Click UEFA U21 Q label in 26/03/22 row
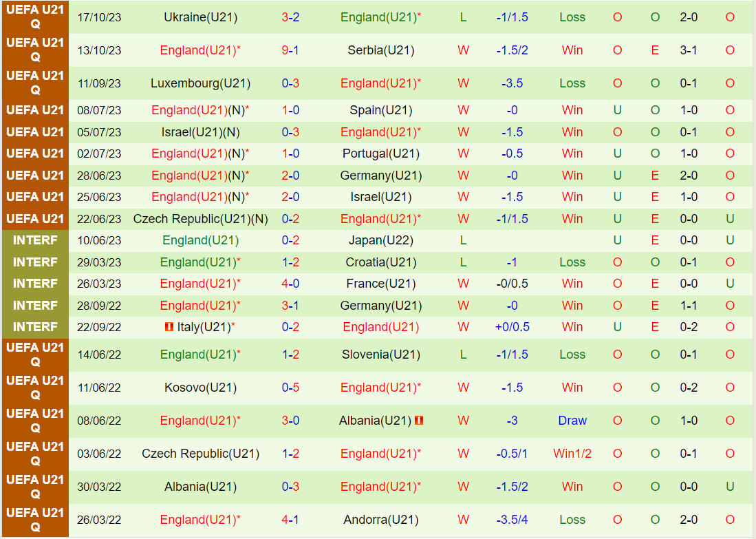Viewport: 756px width, 539px height. [35, 520]
